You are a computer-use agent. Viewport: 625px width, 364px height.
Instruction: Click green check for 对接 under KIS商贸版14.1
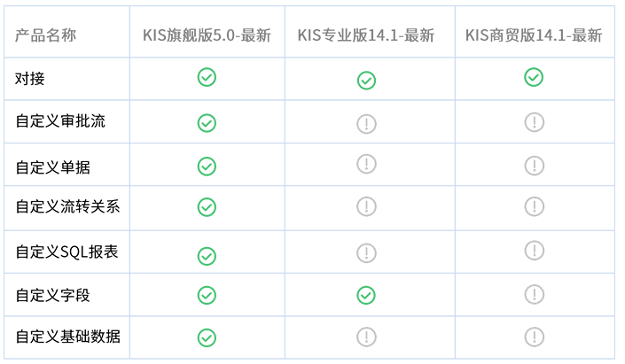[534, 77]
